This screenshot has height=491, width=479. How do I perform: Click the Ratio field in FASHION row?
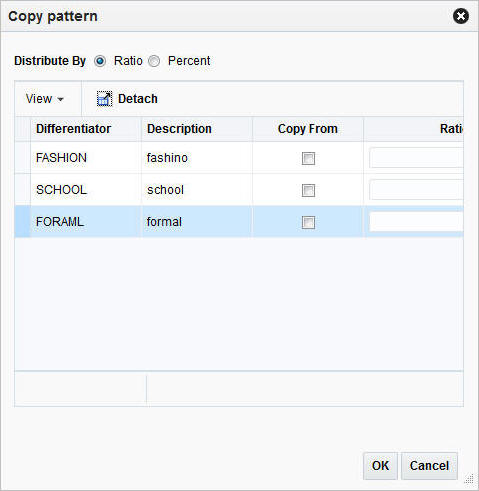(x=416, y=158)
